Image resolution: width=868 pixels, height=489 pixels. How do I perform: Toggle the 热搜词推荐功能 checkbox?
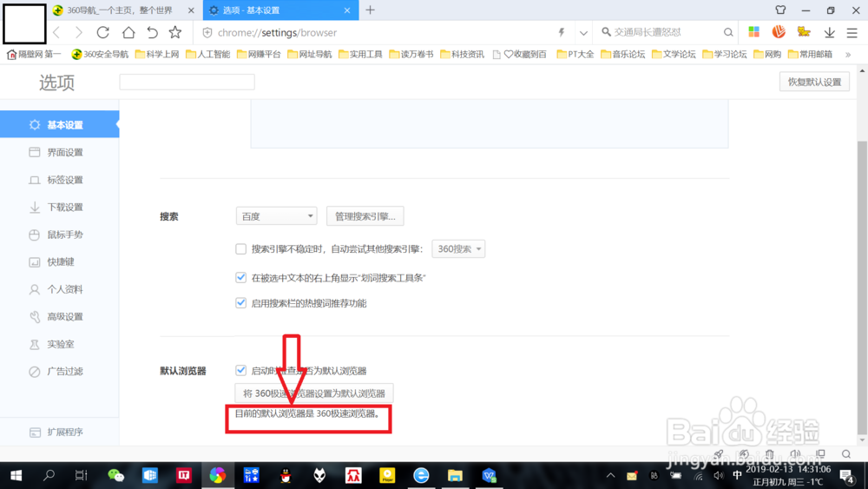tap(240, 303)
